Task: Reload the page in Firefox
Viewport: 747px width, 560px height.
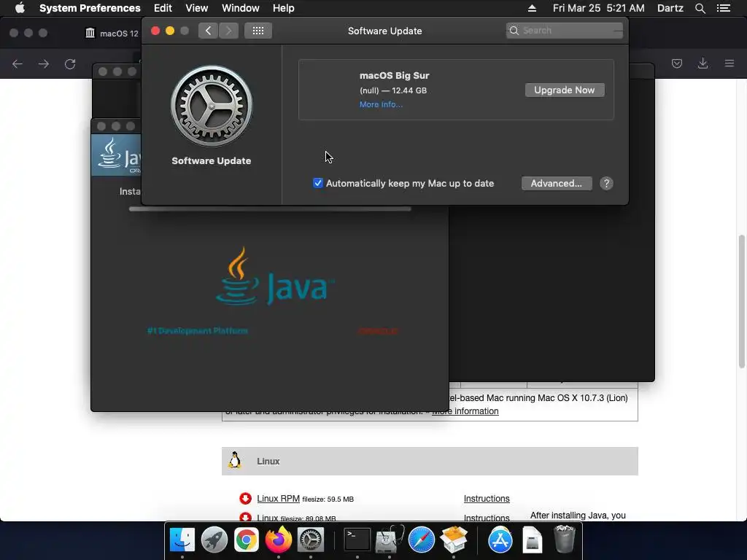Action: tap(70, 64)
